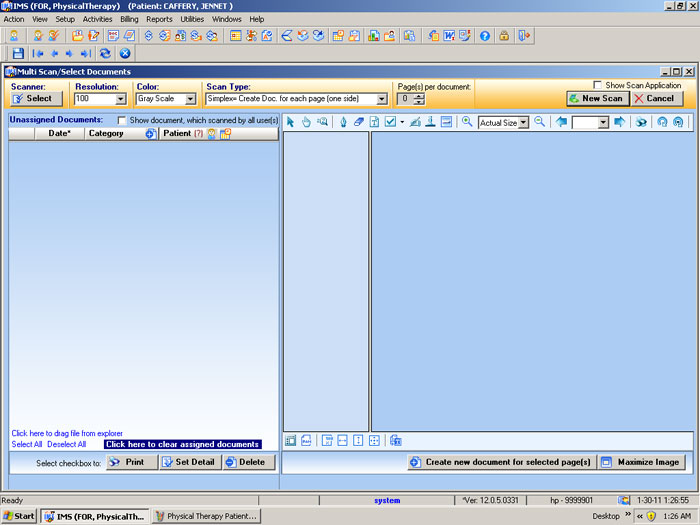Open the View menu
Image resolution: width=700 pixels, height=525 pixels.
coord(40,19)
